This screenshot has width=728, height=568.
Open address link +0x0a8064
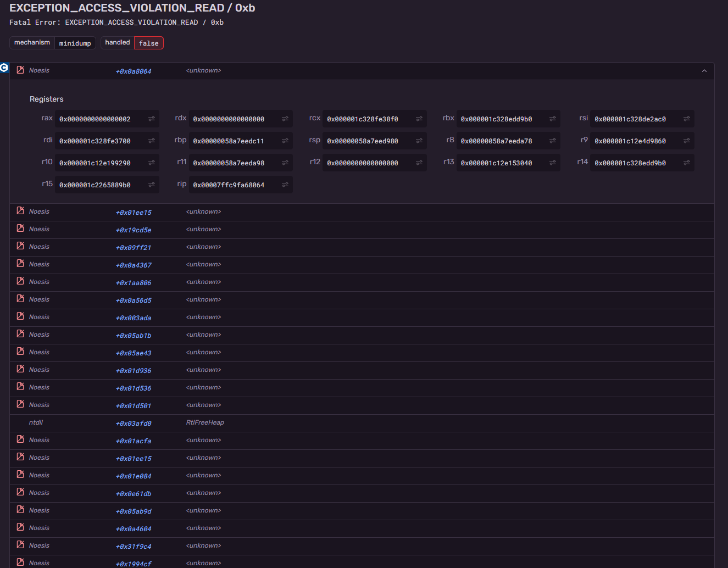point(134,71)
